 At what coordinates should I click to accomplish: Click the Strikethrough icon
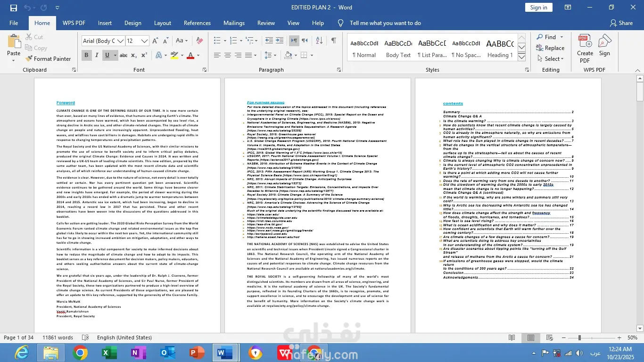tap(124, 56)
